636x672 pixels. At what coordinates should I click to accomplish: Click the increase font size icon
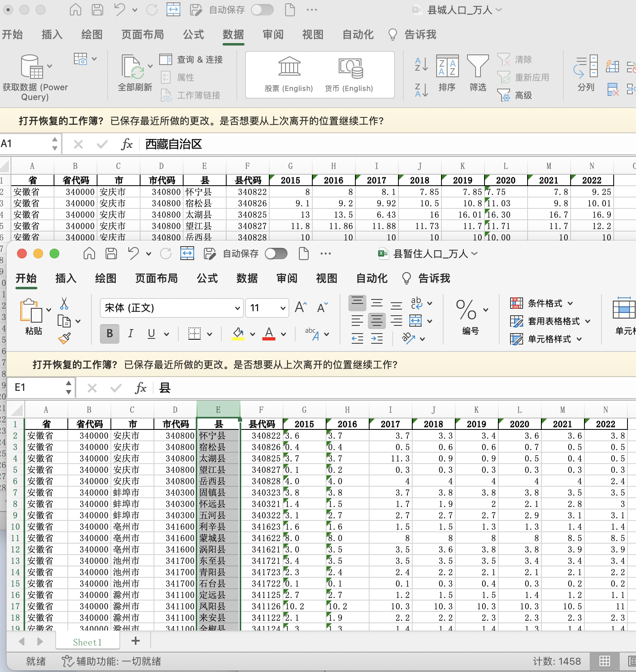tap(301, 308)
